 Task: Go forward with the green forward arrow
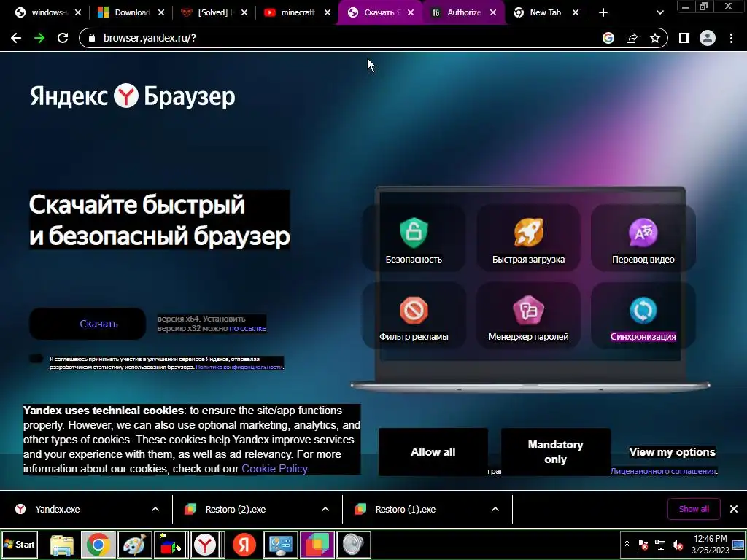tap(39, 38)
